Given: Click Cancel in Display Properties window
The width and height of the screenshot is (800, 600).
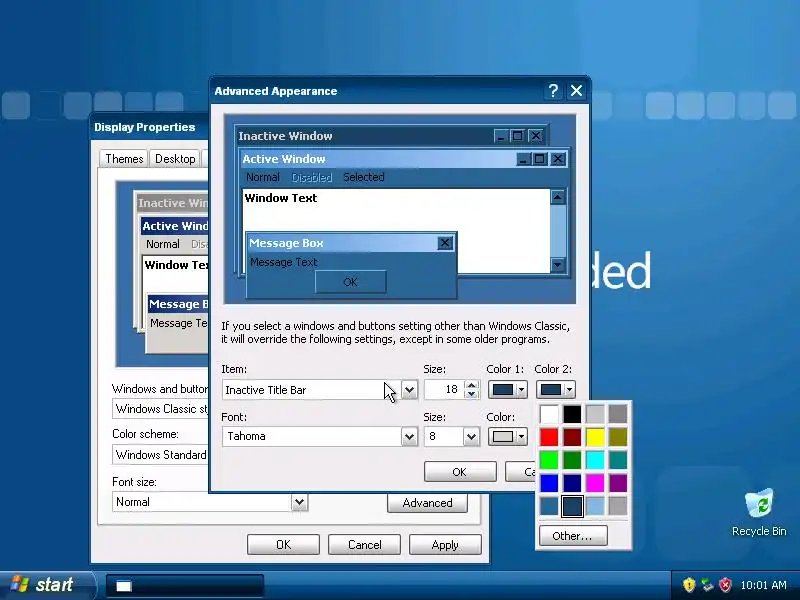Looking at the screenshot, I should click(364, 544).
